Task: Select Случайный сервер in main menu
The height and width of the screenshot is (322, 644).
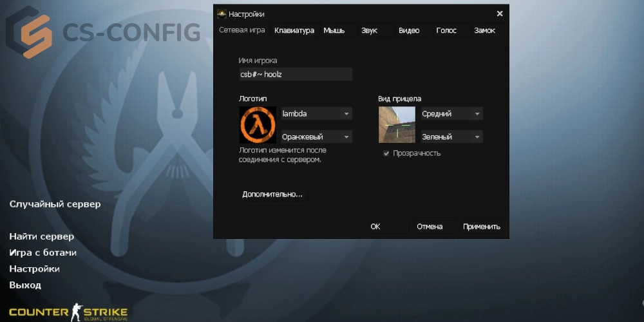Action: (x=55, y=204)
